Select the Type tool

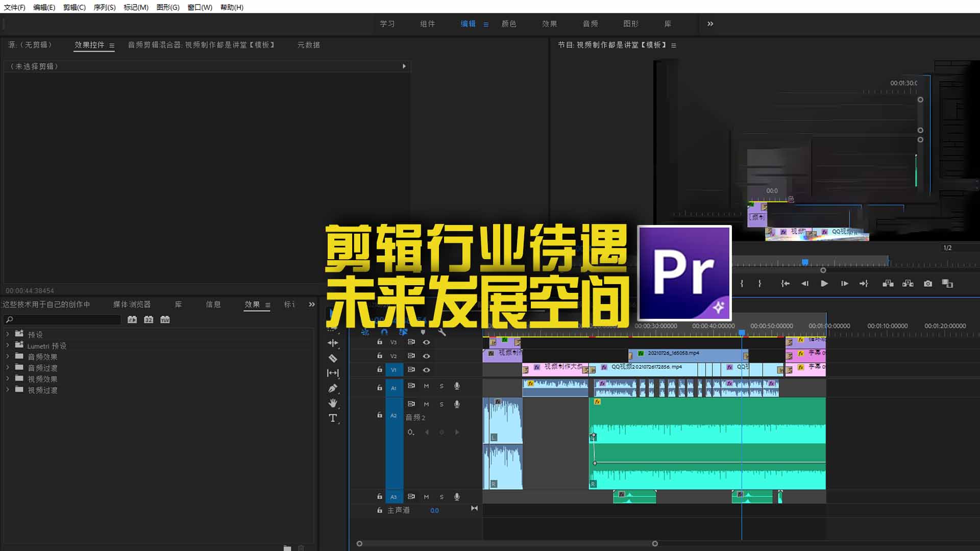[333, 418]
